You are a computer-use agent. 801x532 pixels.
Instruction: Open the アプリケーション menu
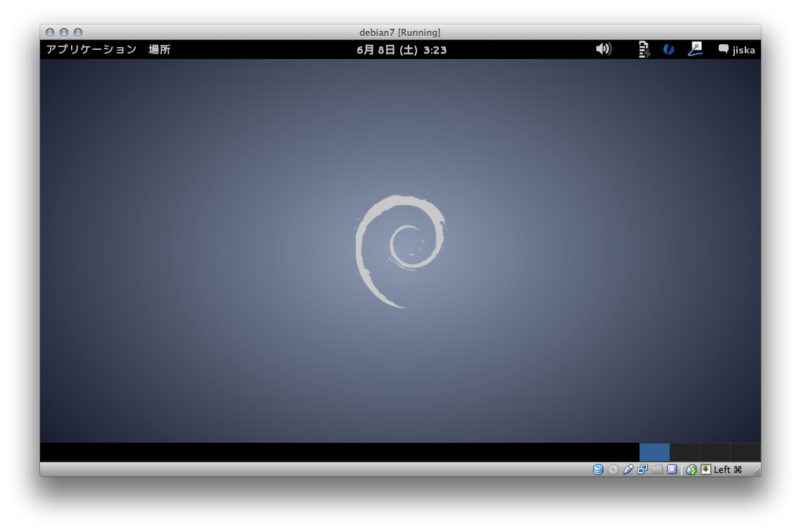(91, 49)
